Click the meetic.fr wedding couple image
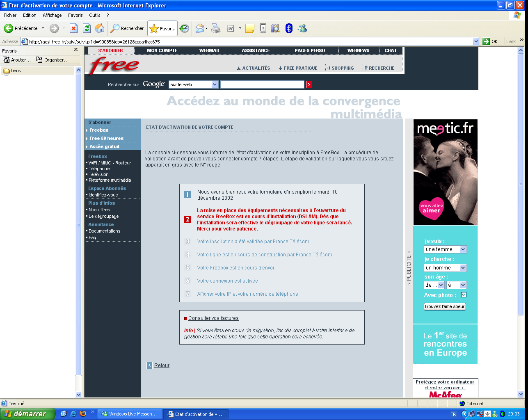 [x=445, y=172]
